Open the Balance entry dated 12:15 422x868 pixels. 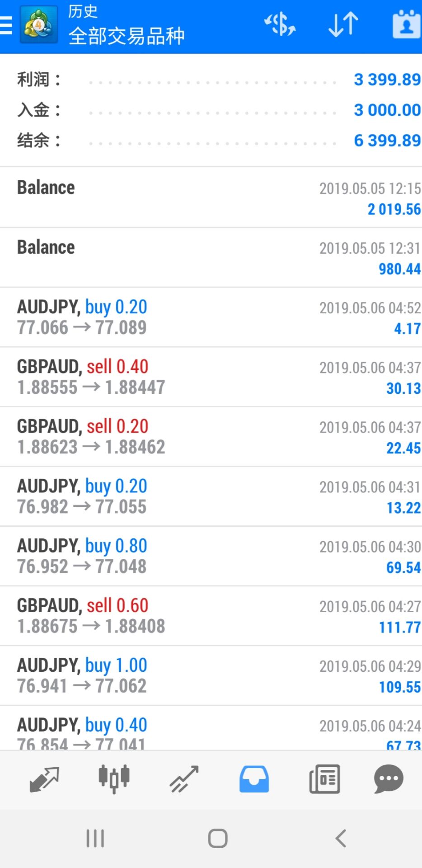click(x=211, y=198)
